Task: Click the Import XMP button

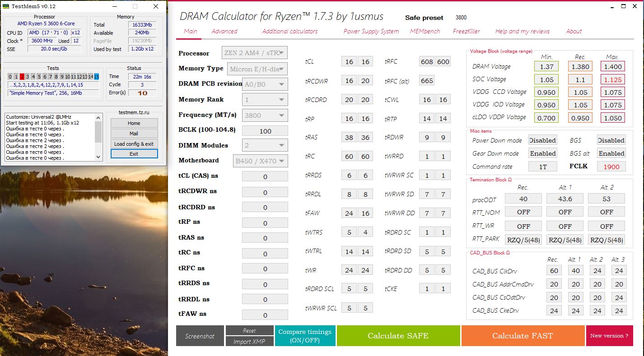Action: coord(249,342)
